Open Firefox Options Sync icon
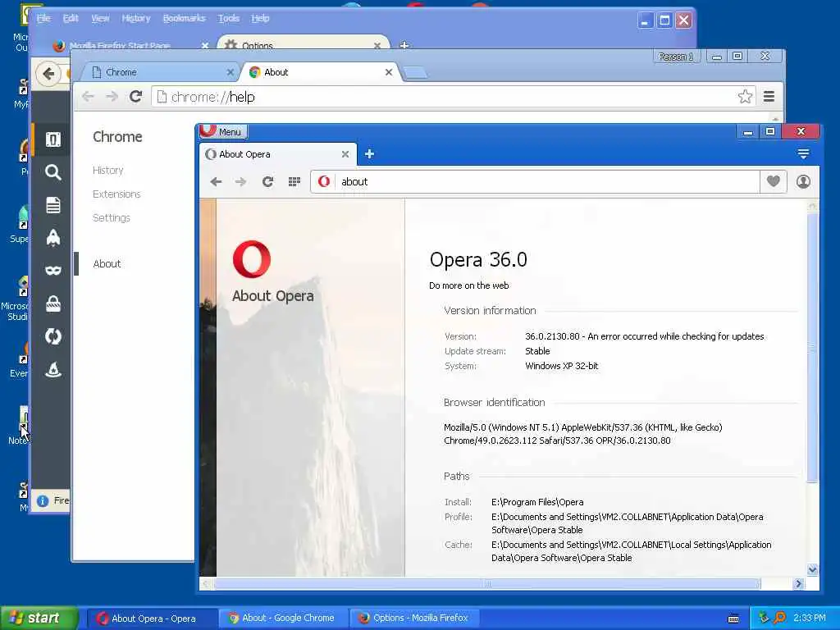This screenshot has height=630, width=840. (x=52, y=337)
